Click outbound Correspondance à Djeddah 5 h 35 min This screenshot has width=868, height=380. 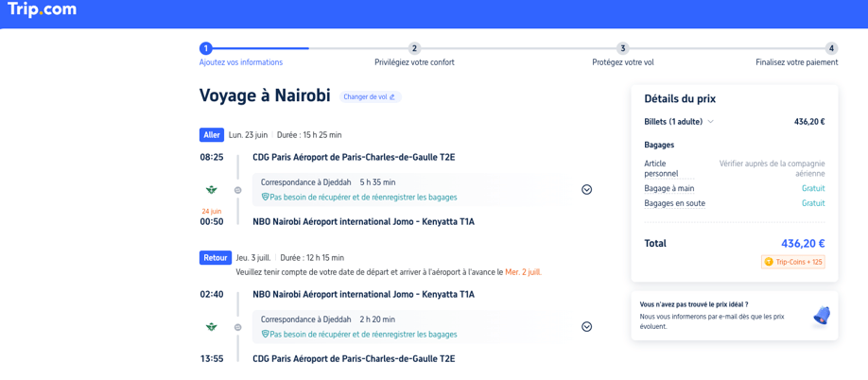tap(328, 182)
